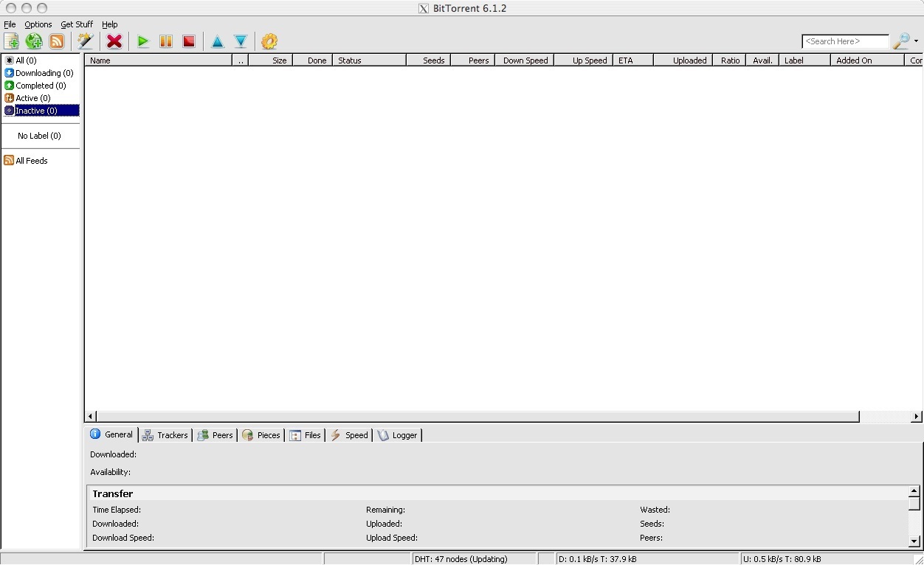Sort torrents by the Added On column
The image size is (924, 565).
click(867, 60)
